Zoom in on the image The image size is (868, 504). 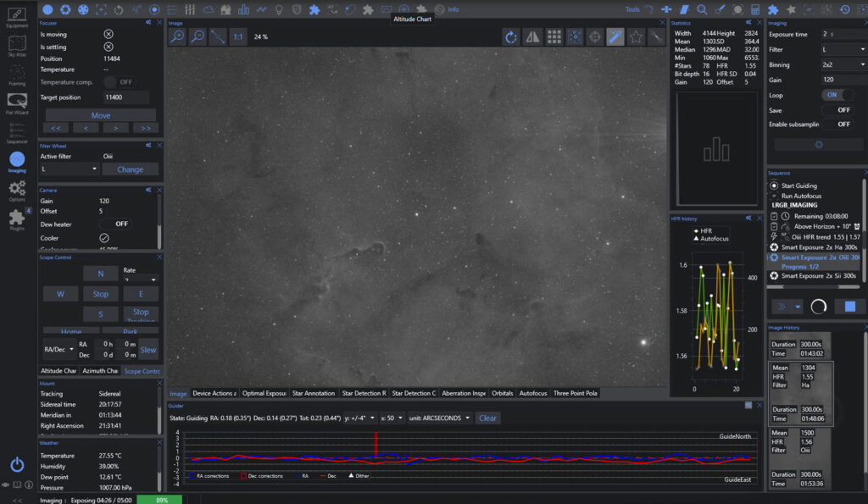click(x=178, y=36)
